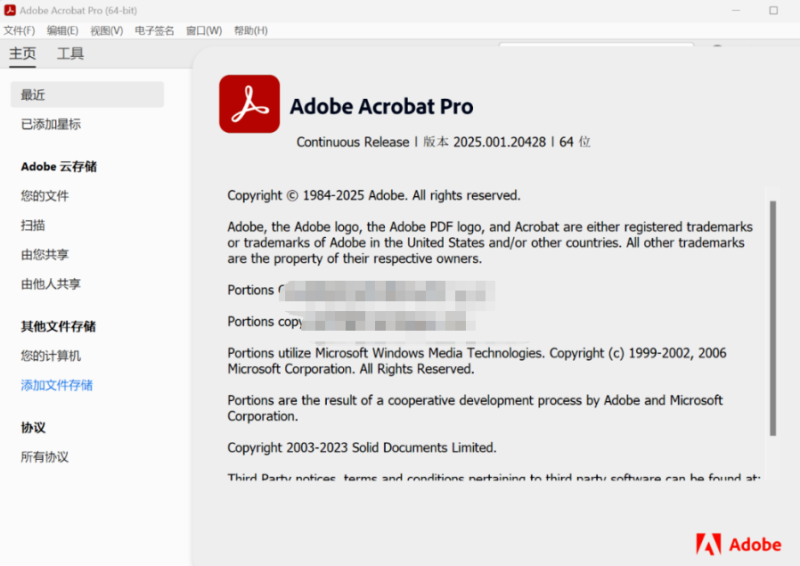This screenshot has width=800, height=566.
Task: Click the Adobe 云存储 section heading
Action: click(x=59, y=167)
